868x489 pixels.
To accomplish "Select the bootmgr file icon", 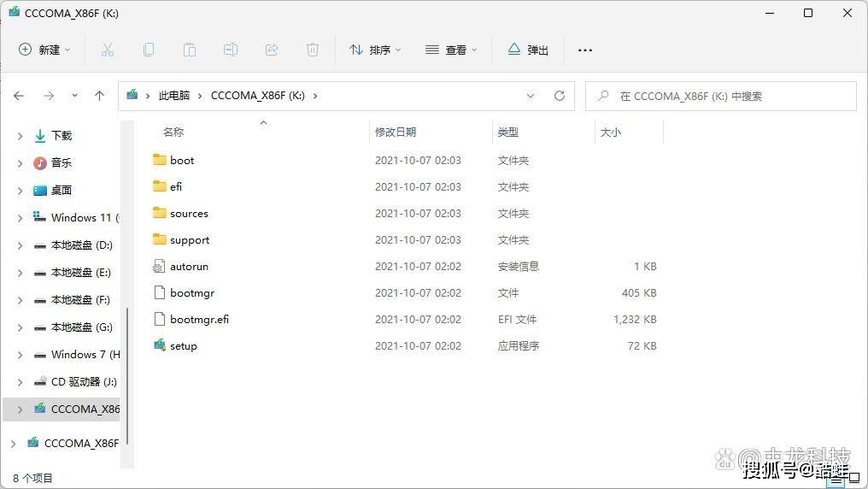I will 160,292.
